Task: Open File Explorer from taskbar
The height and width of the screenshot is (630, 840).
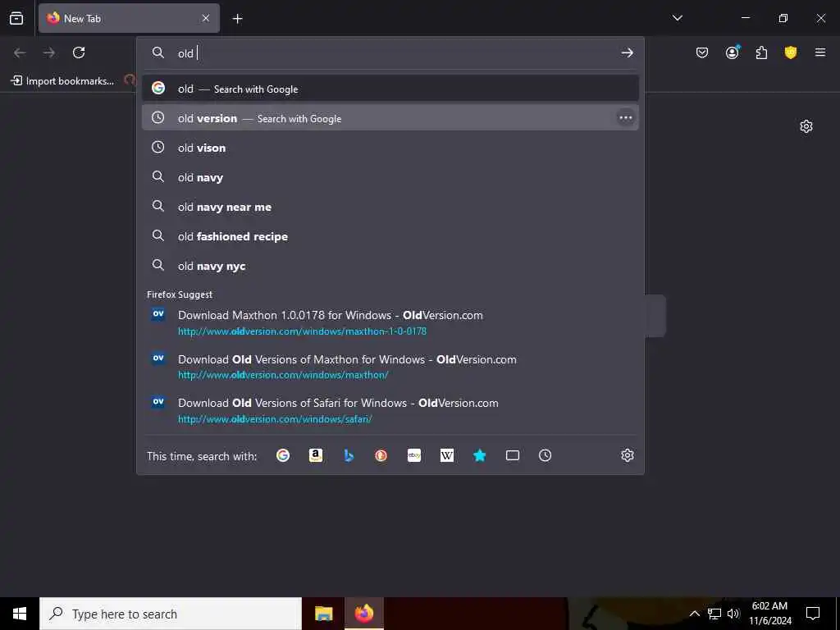Action: [x=323, y=614]
